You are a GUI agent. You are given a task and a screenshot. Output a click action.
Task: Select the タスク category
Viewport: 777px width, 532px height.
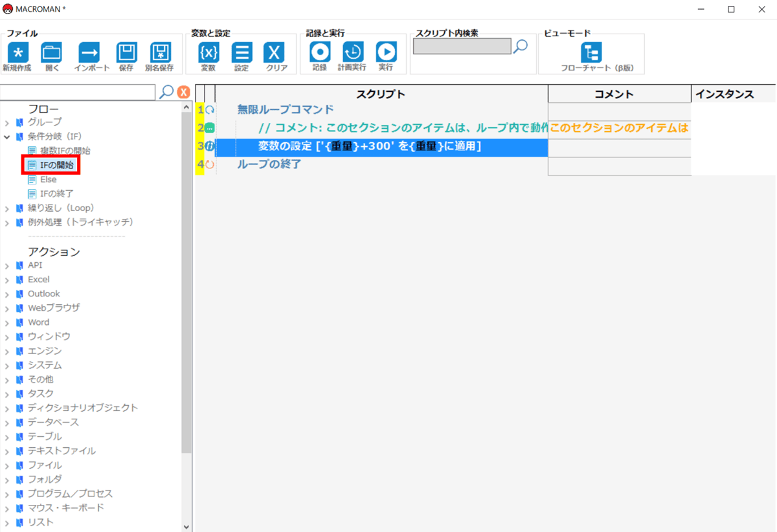40,393
